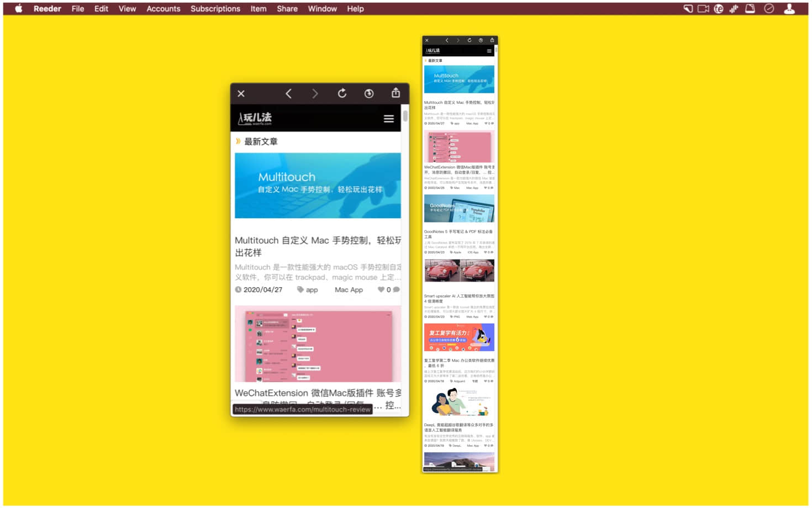Click the bow-tie person menu bar icon
Viewport: 812px width, 508px height.
coord(789,8)
